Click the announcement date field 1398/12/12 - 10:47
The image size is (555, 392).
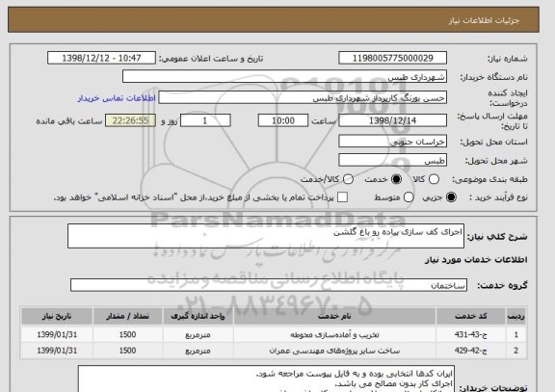click(x=101, y=58)
